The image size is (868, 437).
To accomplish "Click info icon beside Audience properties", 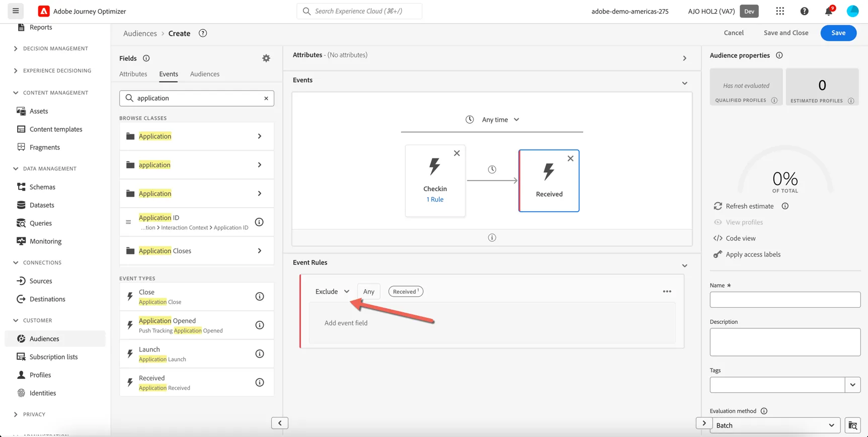I will coord(779,55).
